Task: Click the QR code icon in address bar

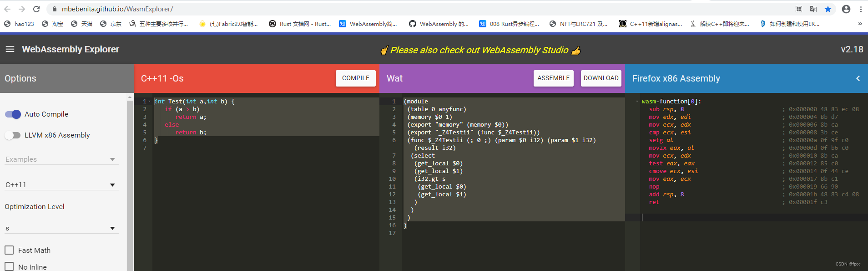Action: pos(799,9)
